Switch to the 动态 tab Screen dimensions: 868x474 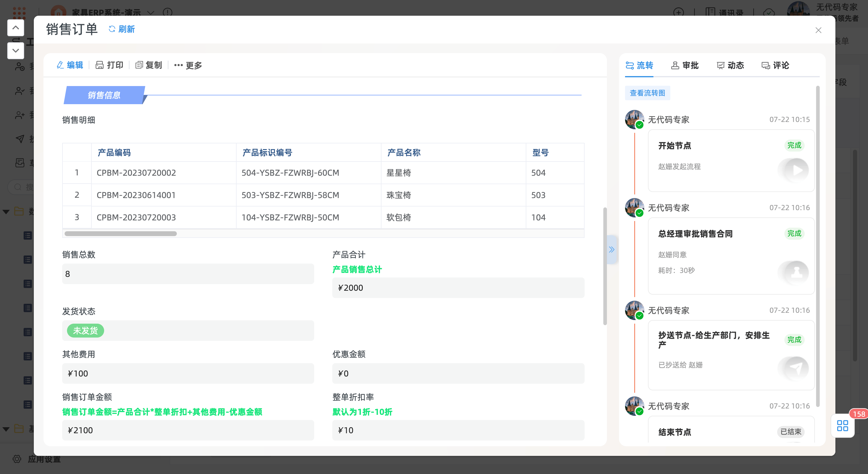[730, 66]
